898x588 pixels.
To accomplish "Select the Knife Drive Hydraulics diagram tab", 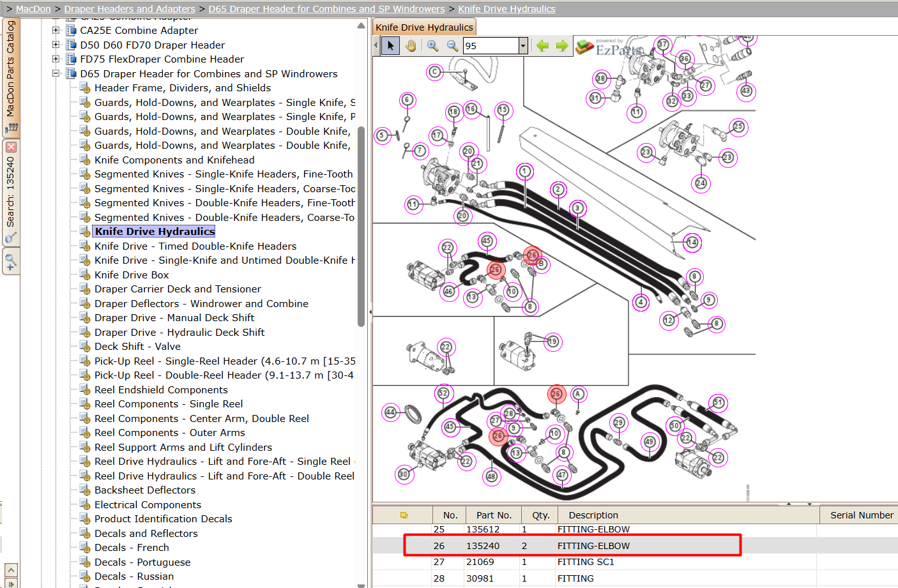I will click(x=424, y=27).
